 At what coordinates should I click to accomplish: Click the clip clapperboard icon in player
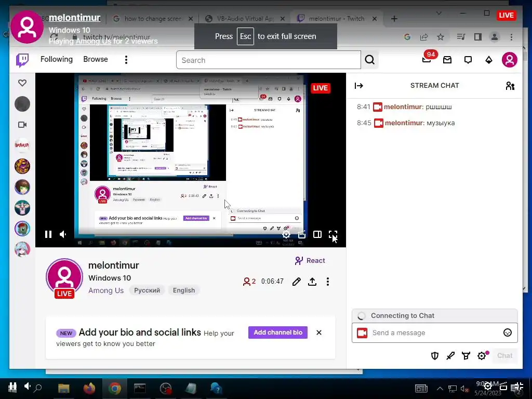point(302,234)
